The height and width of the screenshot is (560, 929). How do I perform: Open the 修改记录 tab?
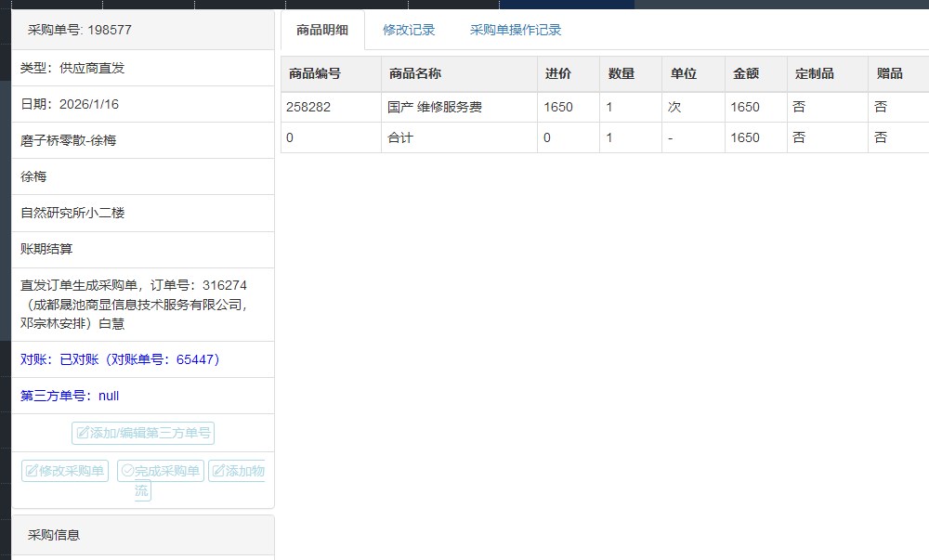409,30
